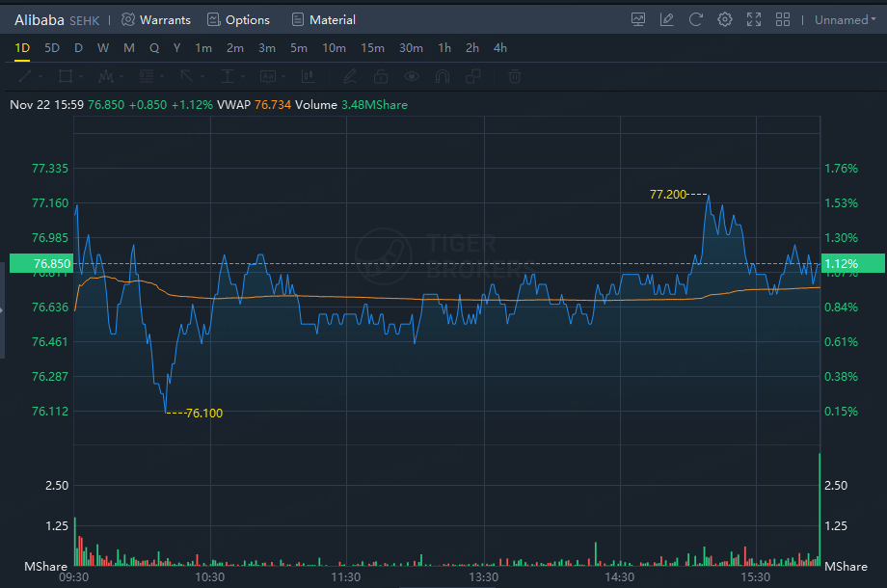Switch to the 30m interval

click(x=412, y=48)
